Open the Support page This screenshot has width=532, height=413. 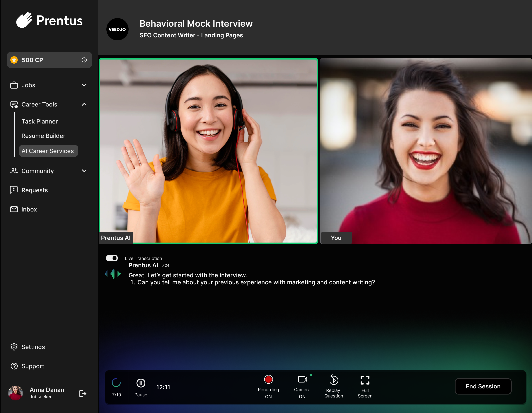33,366
